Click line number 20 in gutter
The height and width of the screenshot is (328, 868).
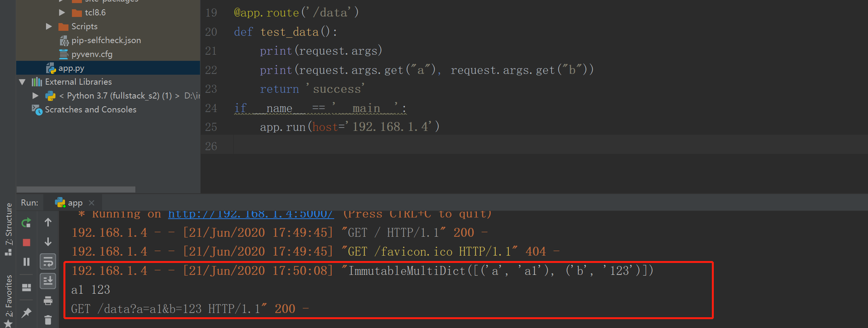point(211,32)
